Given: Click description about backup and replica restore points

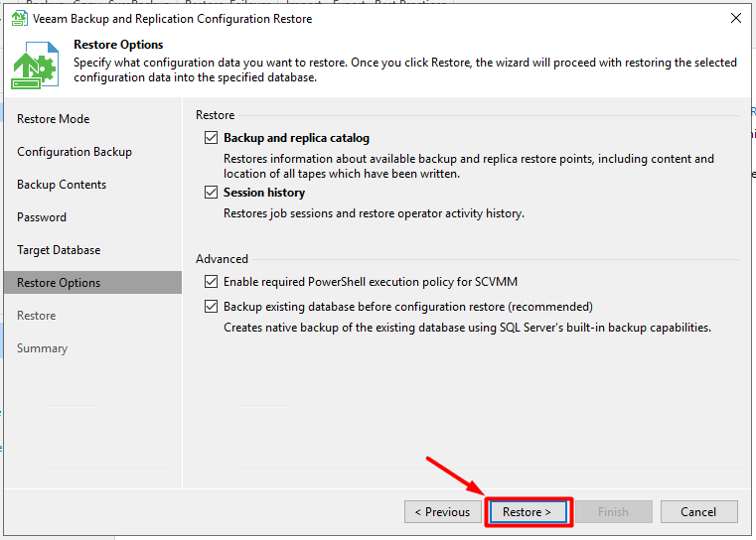Looking at the screenshot, I should [469, 166].
